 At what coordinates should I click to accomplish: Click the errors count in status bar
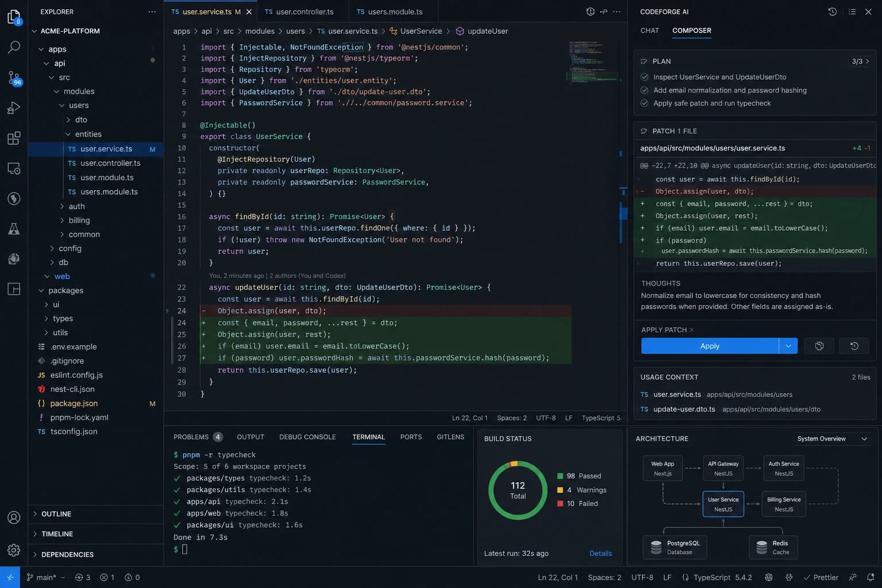[107, 577]
